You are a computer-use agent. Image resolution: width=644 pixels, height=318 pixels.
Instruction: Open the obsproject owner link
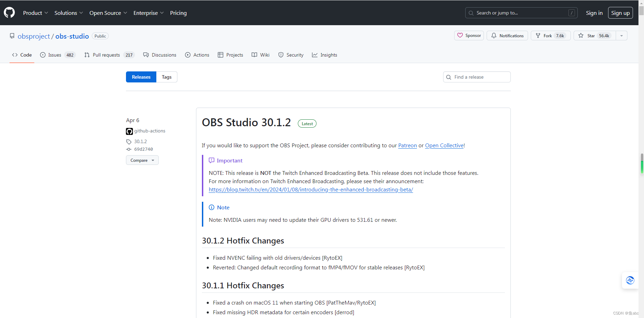coord(34,36)
